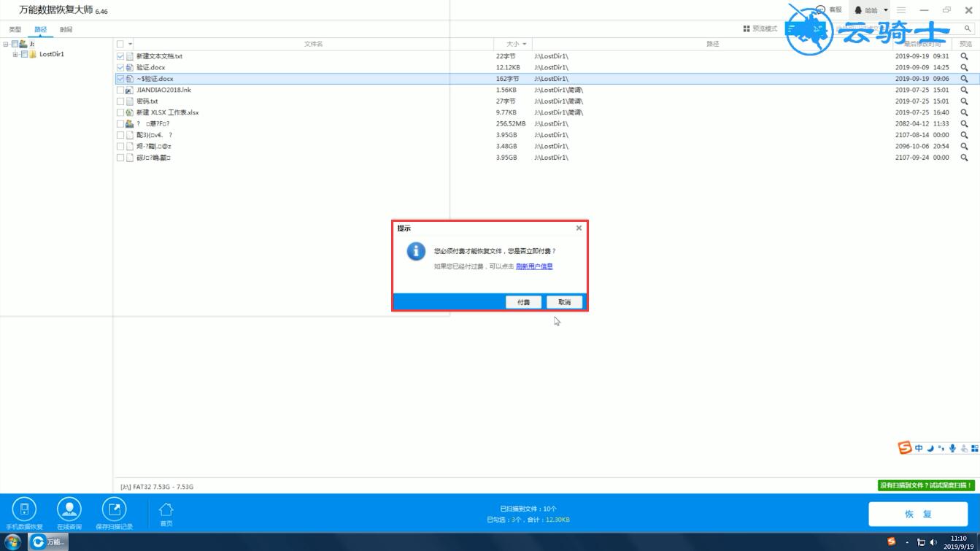Viewport: 980px width, 551px height.
Task: Click the magnifier in the 256.52MB file row
Action: (964, 124)
